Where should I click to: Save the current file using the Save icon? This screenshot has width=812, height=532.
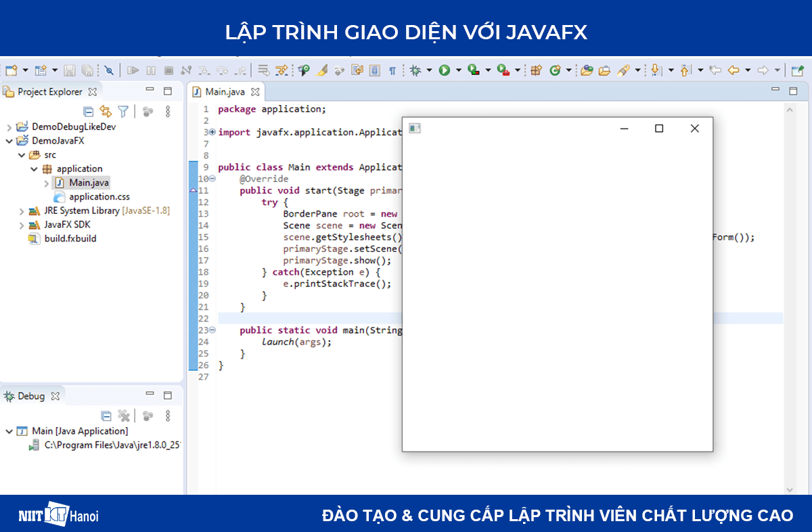[x=69, y=68]
